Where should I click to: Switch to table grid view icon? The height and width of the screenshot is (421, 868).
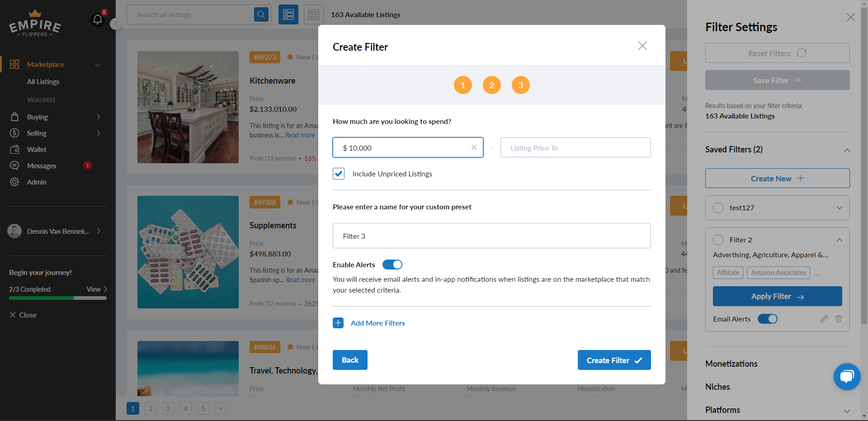coord(314,15)
